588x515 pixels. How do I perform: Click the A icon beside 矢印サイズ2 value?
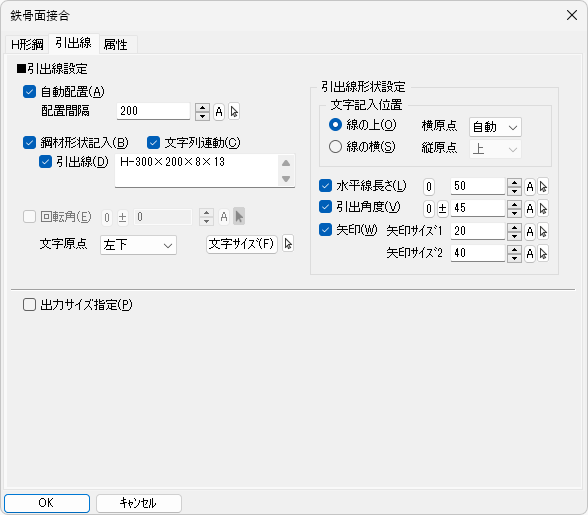(530, 254)
